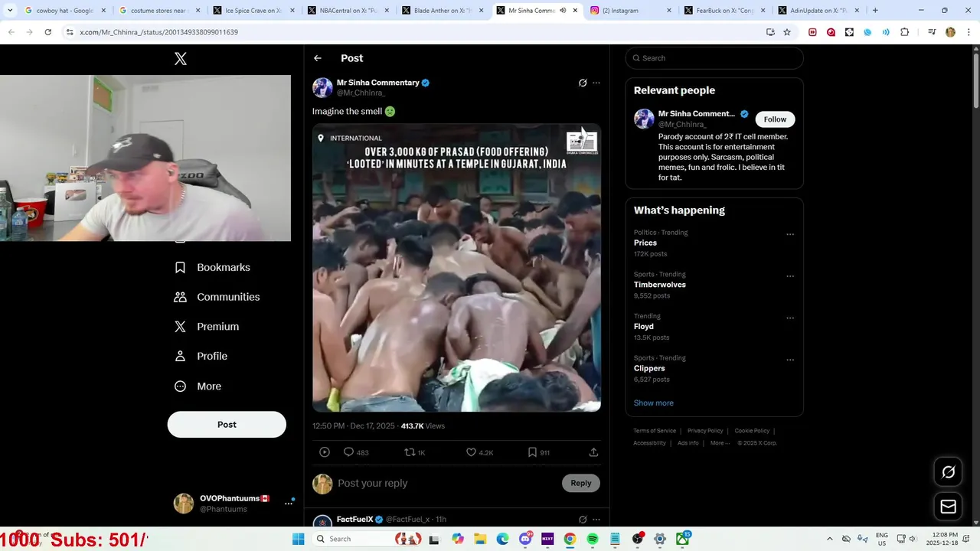Click the white Post button in sidebar
Viewport: 980px width, 551px height.
tap(227, 425)
